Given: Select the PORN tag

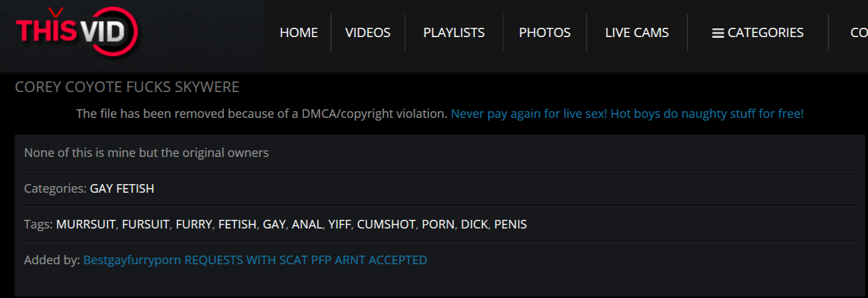Looking at the screenshot, I should point(438,224).
